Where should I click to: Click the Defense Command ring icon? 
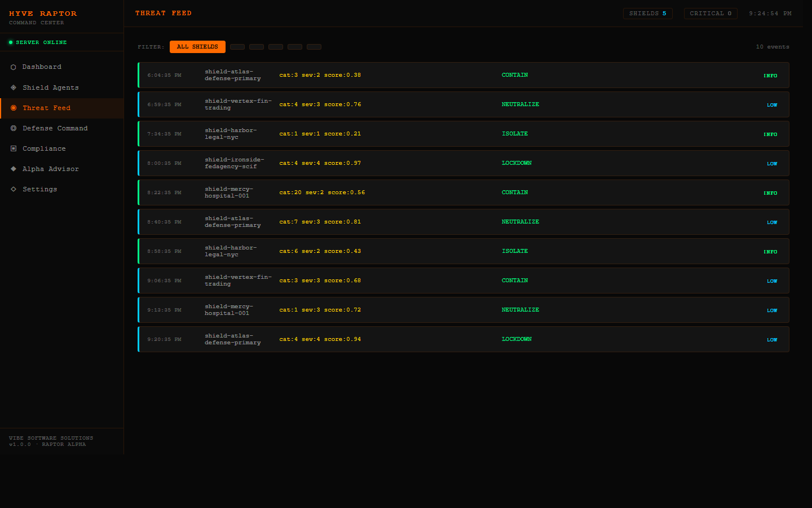click(x=14, y=128)
